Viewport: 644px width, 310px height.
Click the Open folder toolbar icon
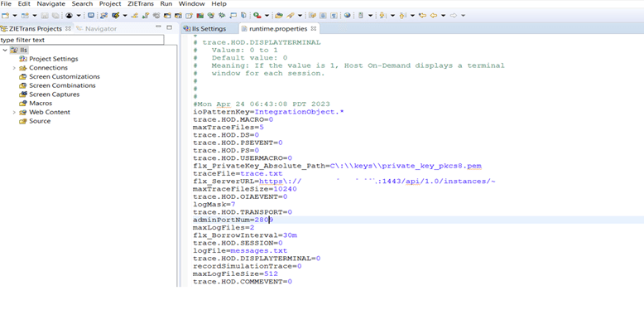(x=279, y=16)
